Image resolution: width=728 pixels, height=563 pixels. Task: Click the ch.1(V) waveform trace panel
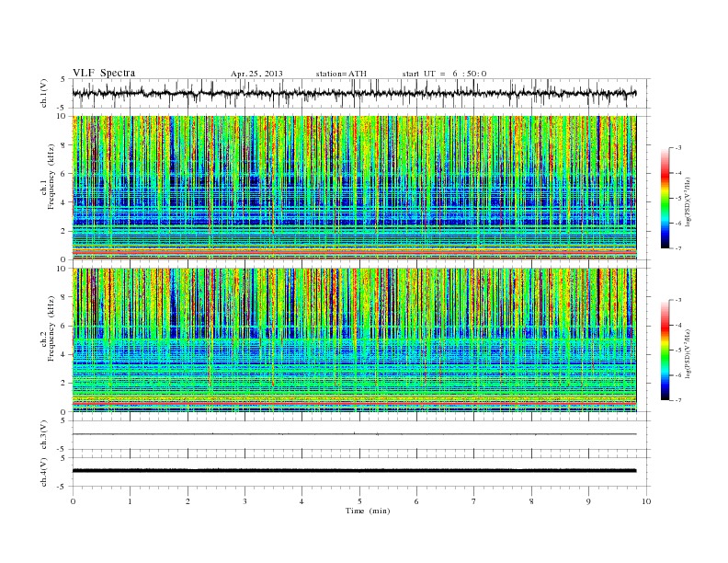[361, 93]
